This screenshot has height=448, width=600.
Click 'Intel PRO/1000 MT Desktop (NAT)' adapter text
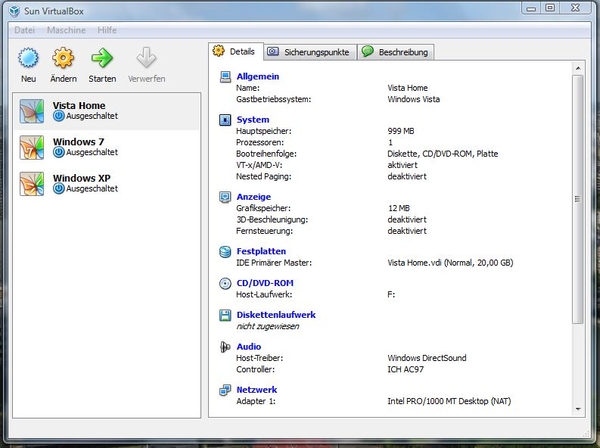[x=449, y=401]
